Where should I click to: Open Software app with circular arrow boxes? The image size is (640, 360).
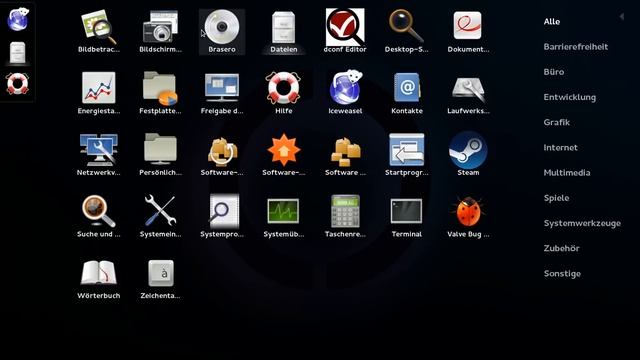tap(222, 155)
